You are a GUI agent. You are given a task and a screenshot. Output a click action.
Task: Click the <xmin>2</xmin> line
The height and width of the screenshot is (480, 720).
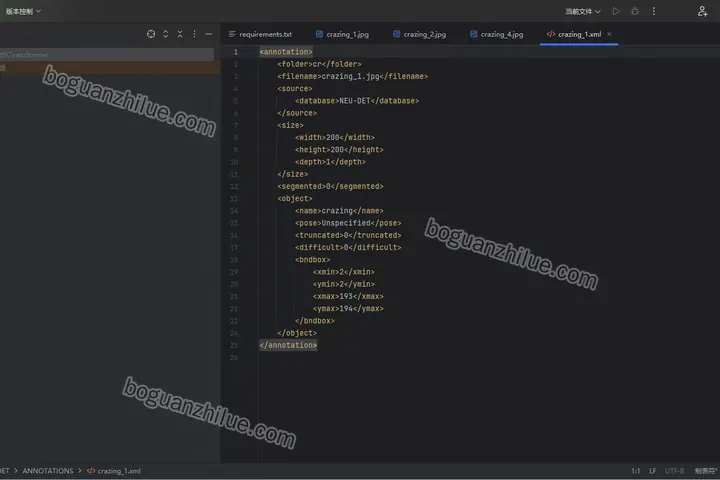click(x=343, y=272)
